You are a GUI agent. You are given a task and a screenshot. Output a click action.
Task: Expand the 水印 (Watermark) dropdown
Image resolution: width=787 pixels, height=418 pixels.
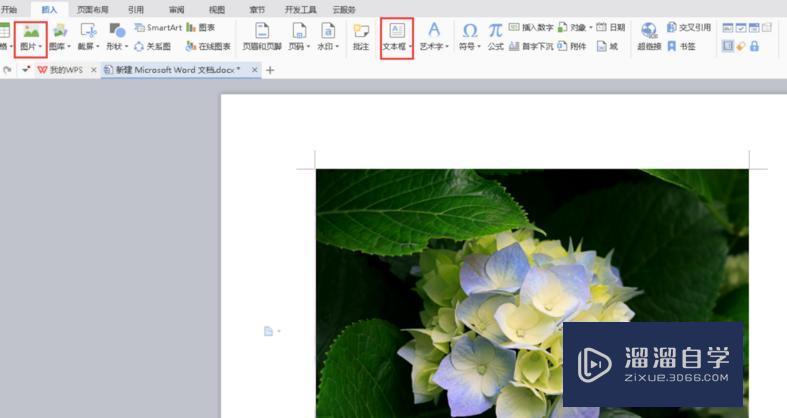(x=337, y=47)
